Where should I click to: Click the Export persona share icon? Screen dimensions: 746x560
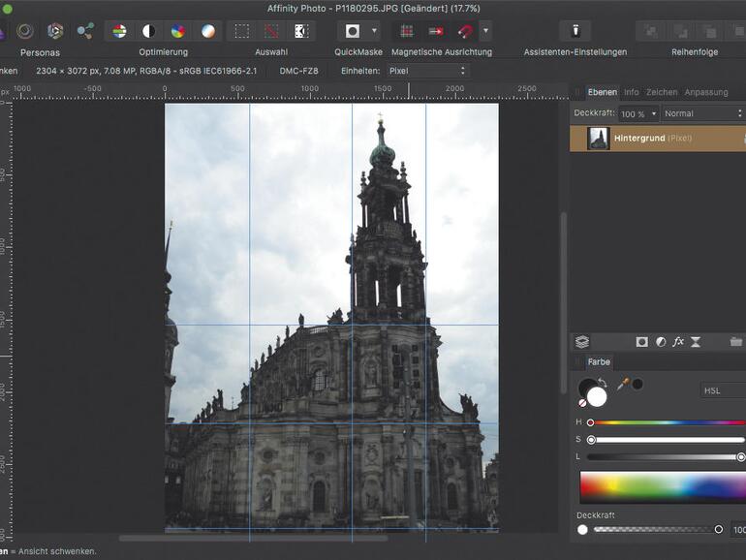(x=85, y=31)
